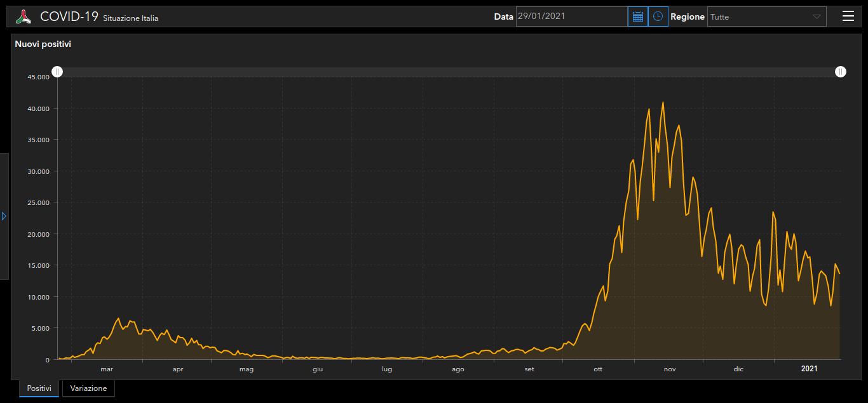The height and width of the screenshot is (403, 868).
Task: Click the Data field showing 29/01/2021
Action: 572,17
